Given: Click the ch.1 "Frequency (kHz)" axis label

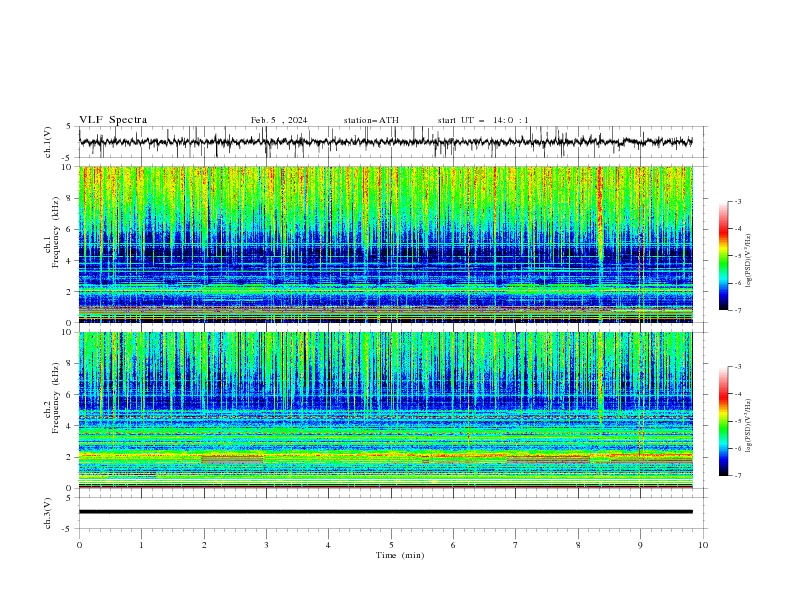Looking at the screenshot, I should point(56,233).
